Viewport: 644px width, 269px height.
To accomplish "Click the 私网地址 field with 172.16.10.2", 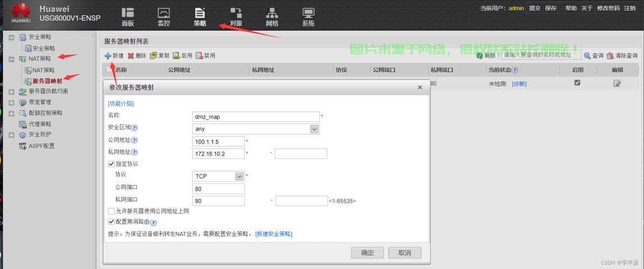I will click(x=219, y=154).
